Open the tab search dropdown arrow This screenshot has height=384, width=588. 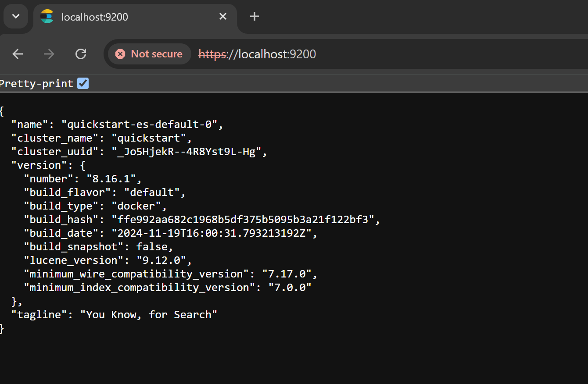[x=16, y=17]
